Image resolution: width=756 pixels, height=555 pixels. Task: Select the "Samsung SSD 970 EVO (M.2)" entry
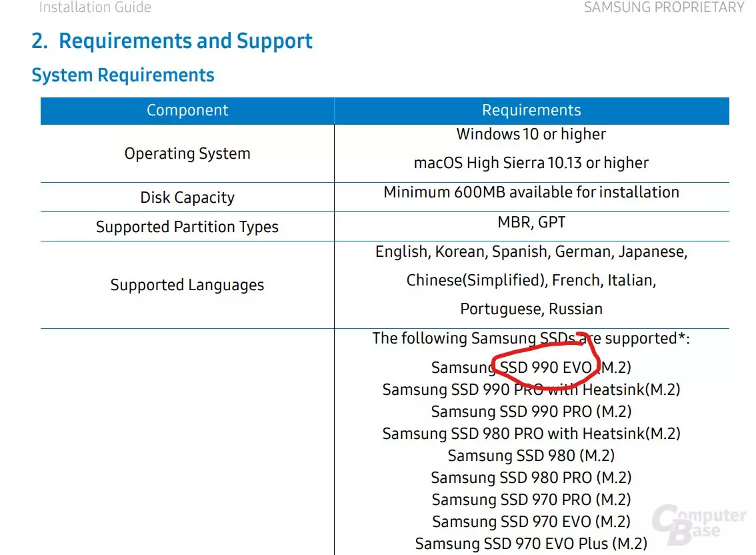click(531, 522)
